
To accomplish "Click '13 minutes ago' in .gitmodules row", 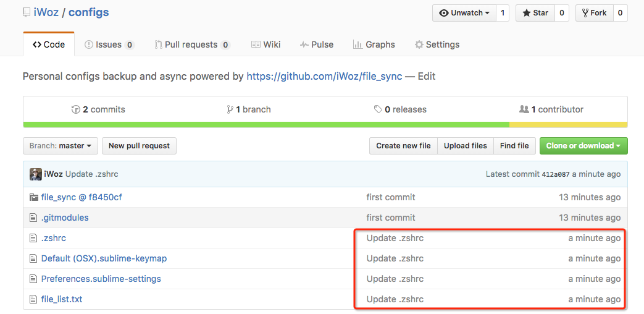I will pos(590,218).
